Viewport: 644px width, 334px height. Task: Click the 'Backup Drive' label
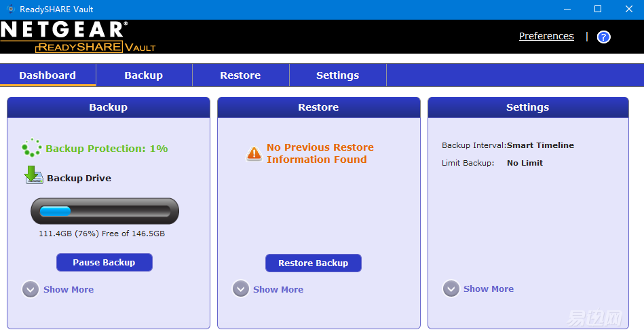tap(79, 179)
